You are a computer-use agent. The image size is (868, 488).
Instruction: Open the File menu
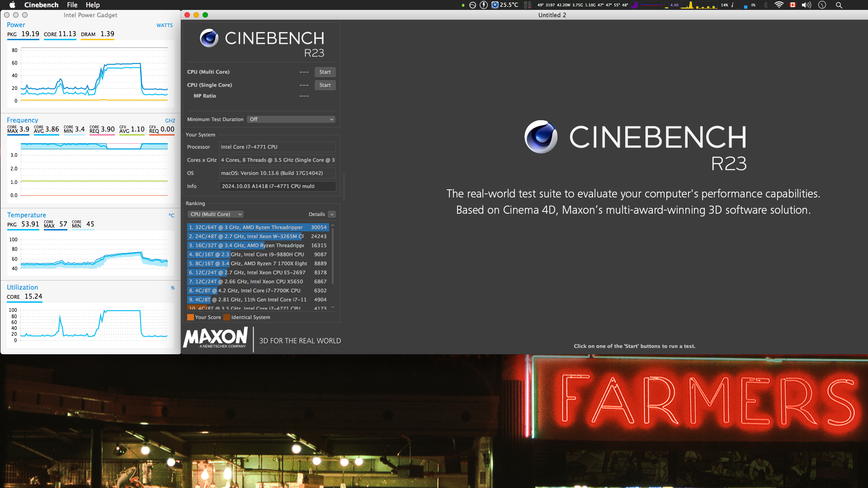pos(72,5)
